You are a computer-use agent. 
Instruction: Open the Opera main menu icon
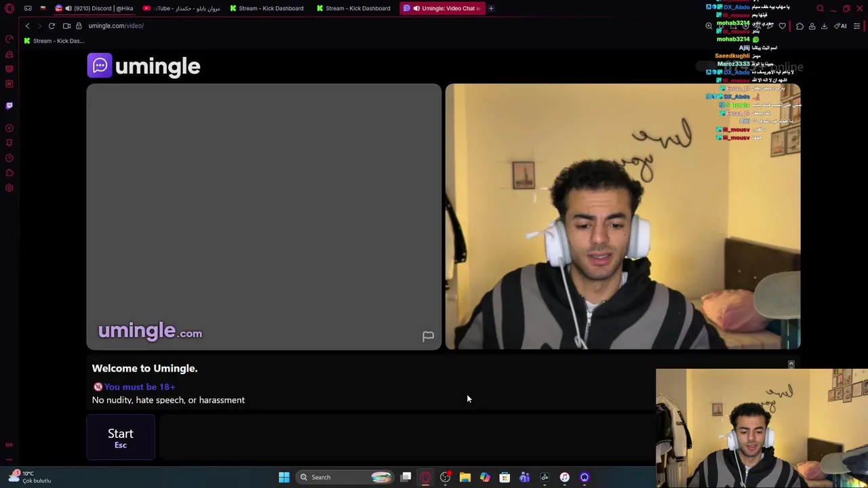9,8
